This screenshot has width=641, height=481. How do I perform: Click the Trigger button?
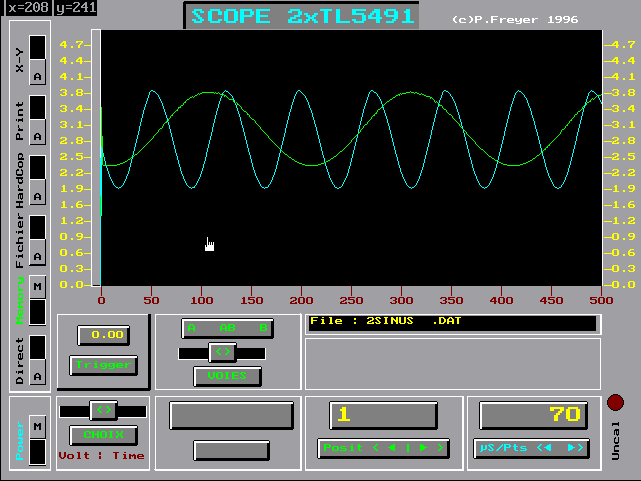coord(103,365)
